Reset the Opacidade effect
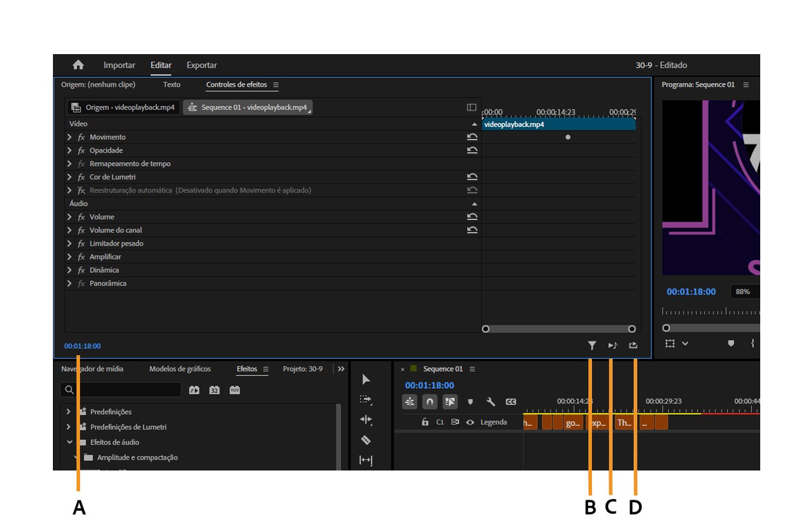Viewport: 812px width, 524px height. (x=472, y=151)
